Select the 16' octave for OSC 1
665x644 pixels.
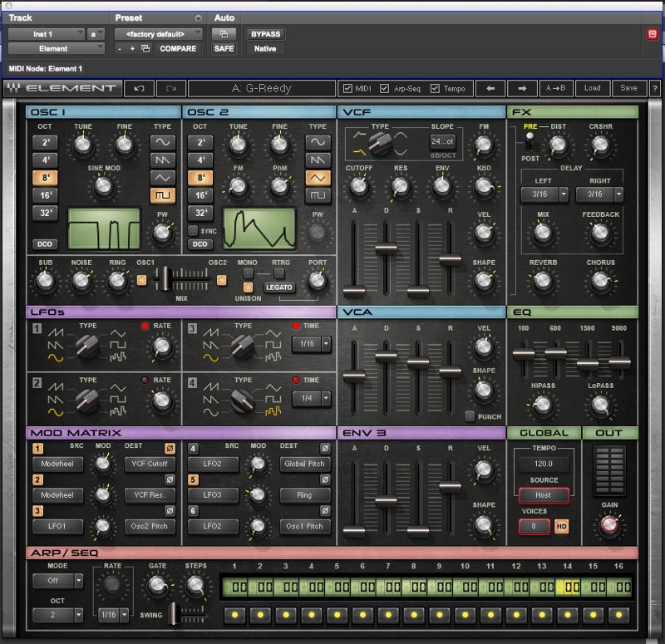(x=46, y=195)
